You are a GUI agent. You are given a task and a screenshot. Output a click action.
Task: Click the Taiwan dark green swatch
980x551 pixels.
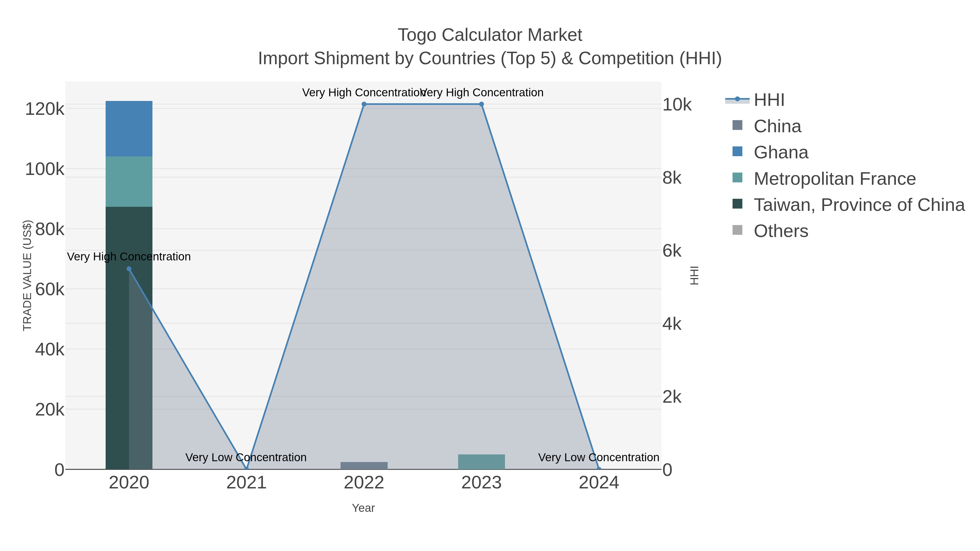click(x=737, y=204)
